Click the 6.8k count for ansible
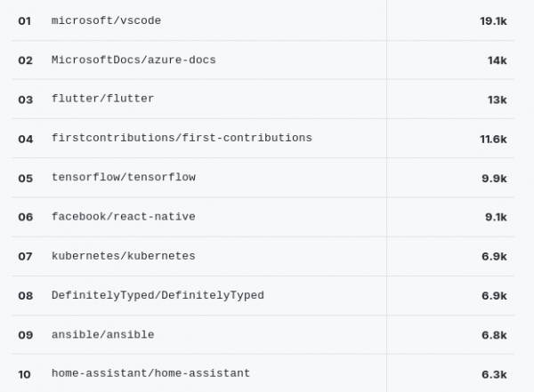The image size is (534, 392). point(494,335)
